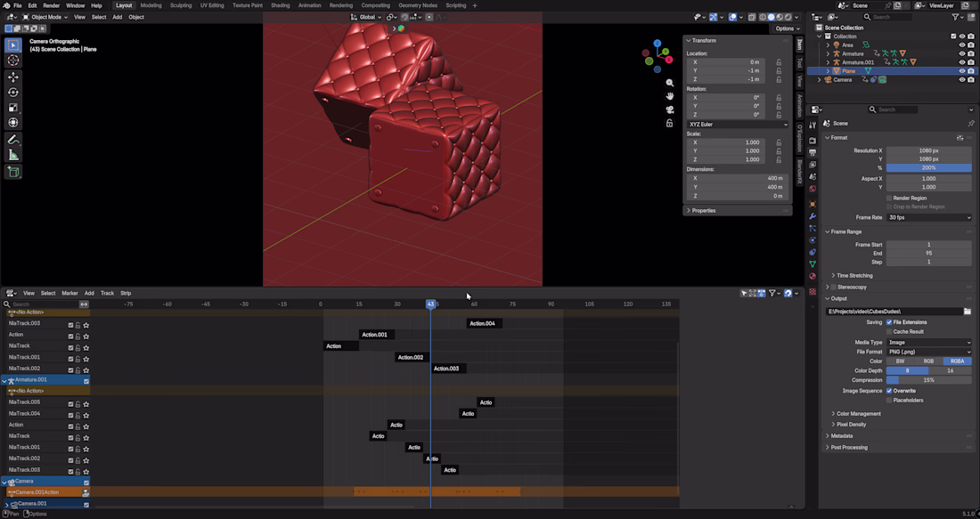Open output folder browser icon

point(967,312)
